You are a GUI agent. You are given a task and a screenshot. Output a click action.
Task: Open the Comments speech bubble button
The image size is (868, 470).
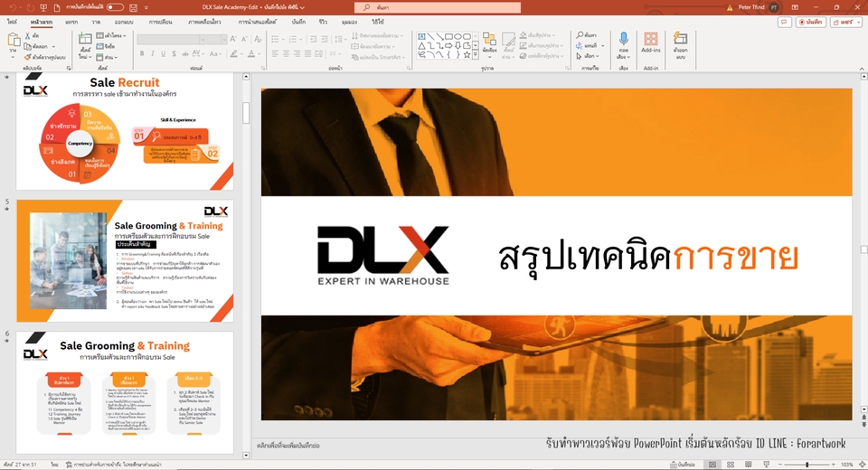coord(784,22)
